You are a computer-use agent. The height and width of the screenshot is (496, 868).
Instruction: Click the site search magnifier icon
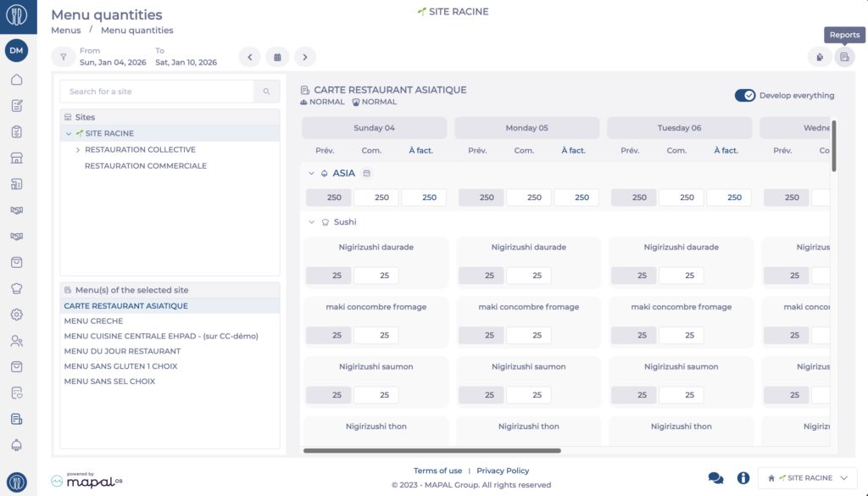coord(267,92)
